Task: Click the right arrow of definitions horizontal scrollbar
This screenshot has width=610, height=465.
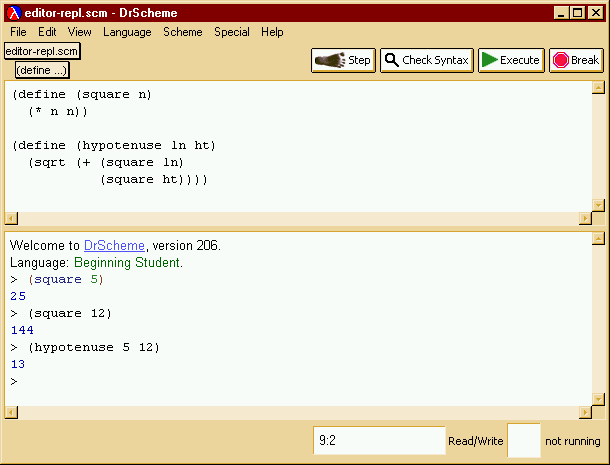Action: [585, 218]
